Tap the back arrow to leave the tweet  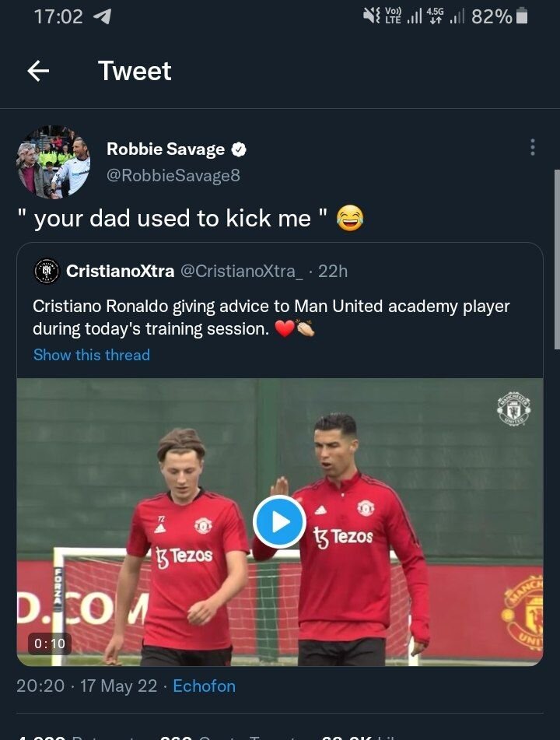coord(38,72)
